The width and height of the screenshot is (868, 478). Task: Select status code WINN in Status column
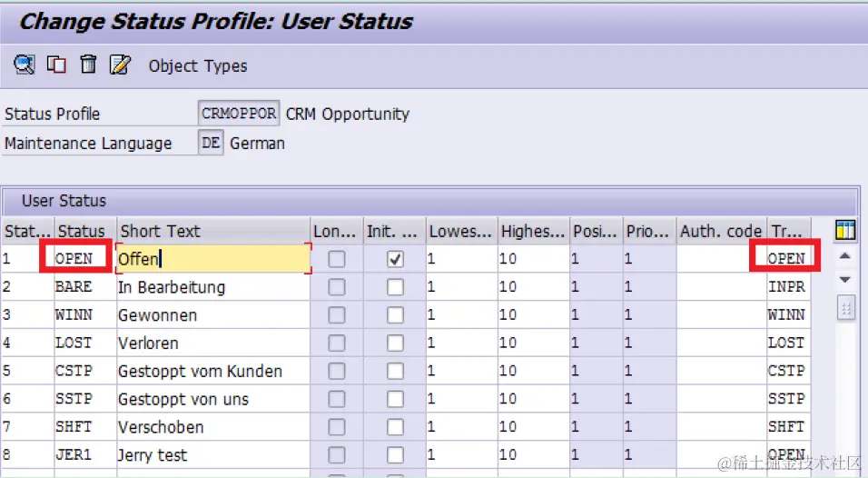(x=74, y=314)
